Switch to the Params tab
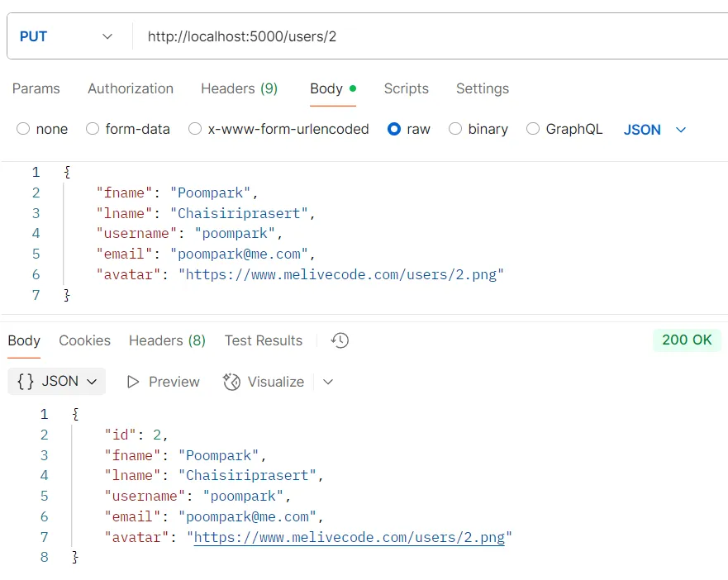728x580 pixels. coord(36,88)
